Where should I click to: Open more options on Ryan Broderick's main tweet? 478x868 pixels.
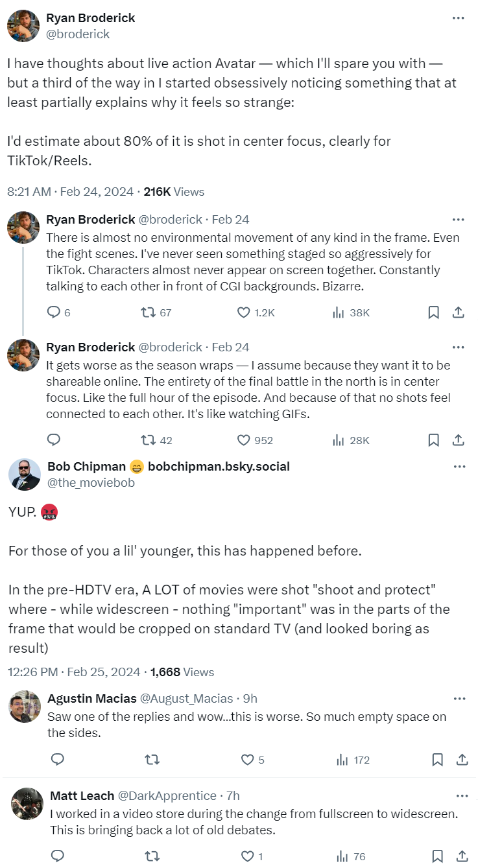tap(458, 18)
